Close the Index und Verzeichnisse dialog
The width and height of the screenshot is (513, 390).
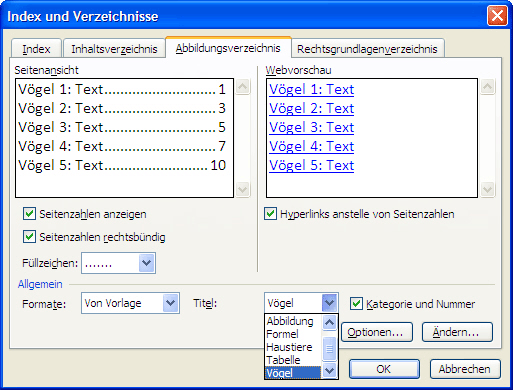point(497,16)
